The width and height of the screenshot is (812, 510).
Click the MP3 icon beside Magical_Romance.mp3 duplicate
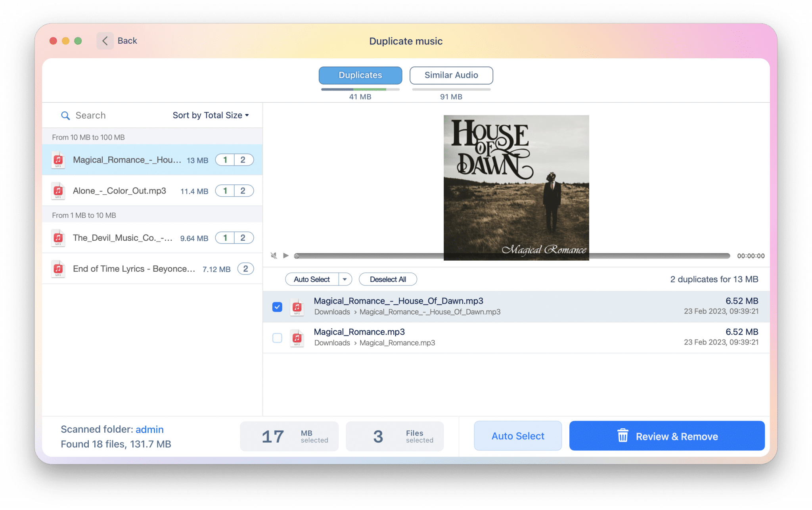[x=297, y=337]
